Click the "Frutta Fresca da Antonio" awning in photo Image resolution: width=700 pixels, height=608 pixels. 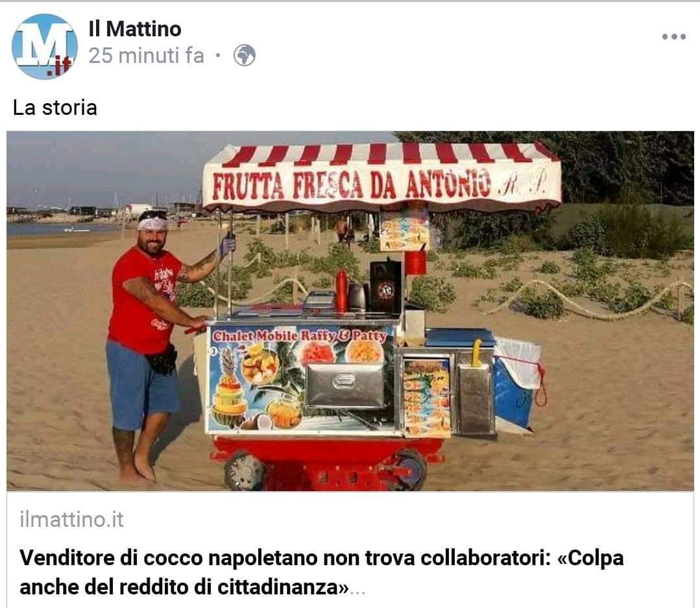pyautogui.click(x=382, y=178)
